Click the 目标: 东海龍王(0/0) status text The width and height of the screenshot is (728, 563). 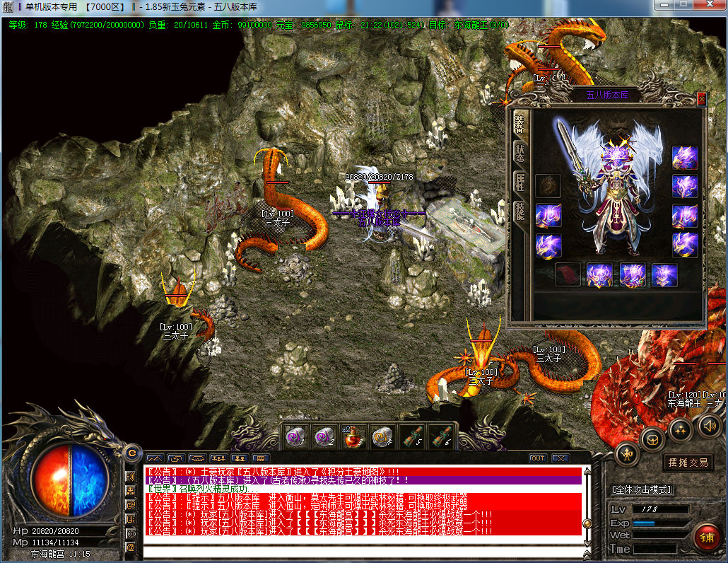point(469,25)
